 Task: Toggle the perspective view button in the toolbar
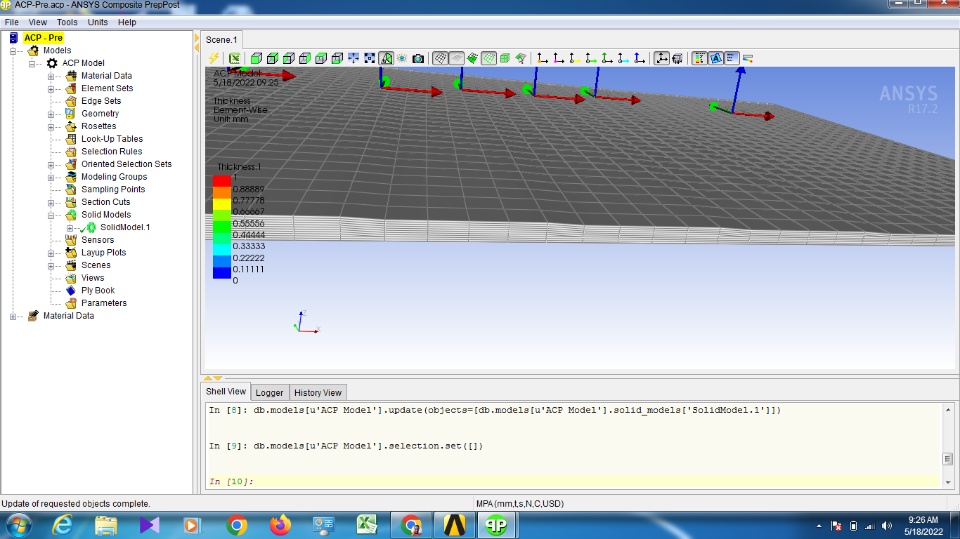click(385, 59)
